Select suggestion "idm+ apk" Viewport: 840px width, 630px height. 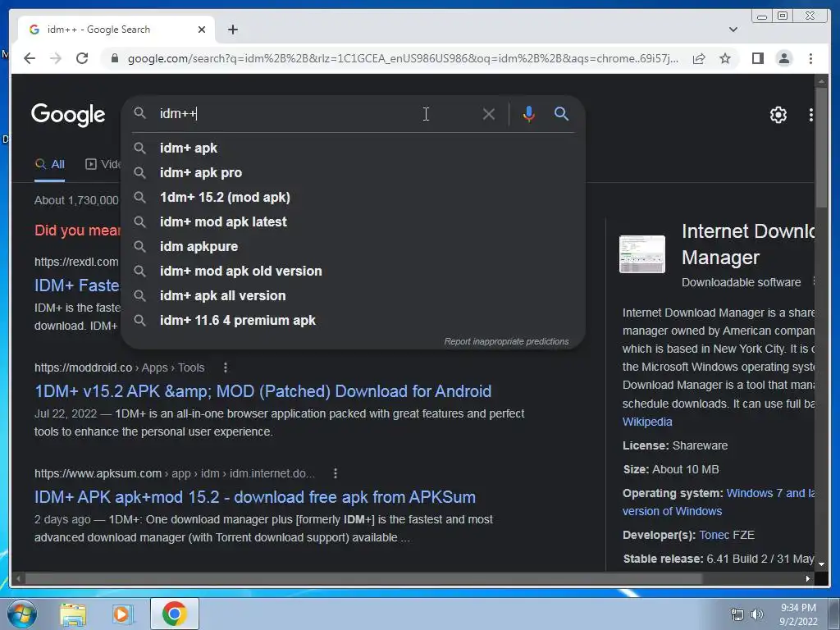pyautogui.click(x=353, y=148)
